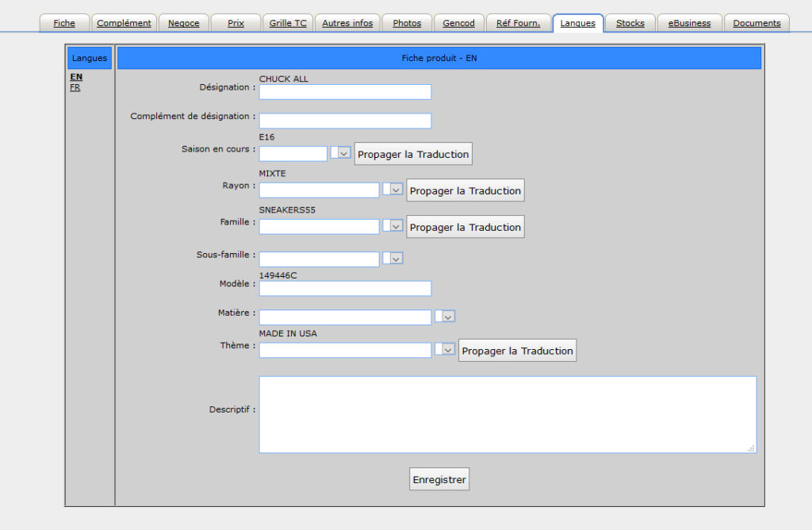Expand the Thème dropdown arrow
812x530 pixels.
(449, 350)
